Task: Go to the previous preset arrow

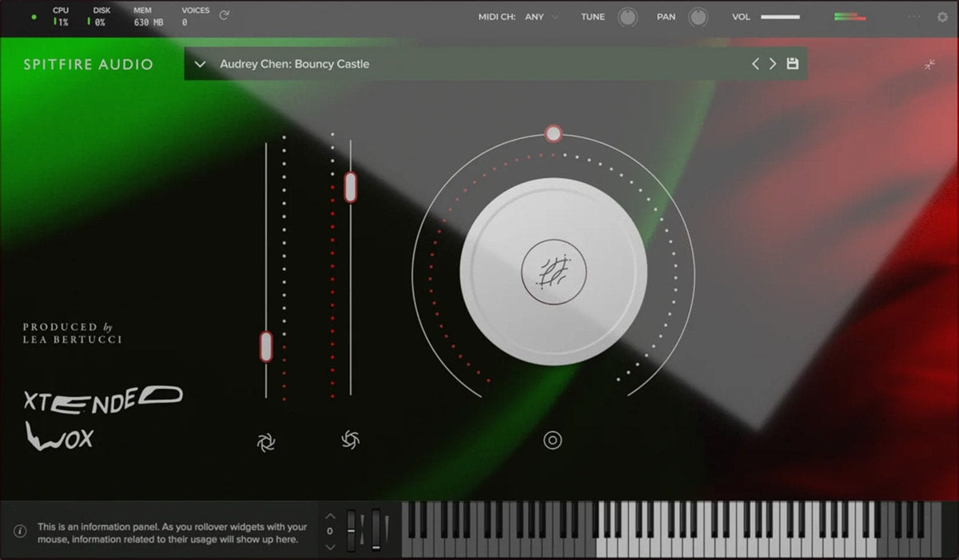Action: (755, 64)
